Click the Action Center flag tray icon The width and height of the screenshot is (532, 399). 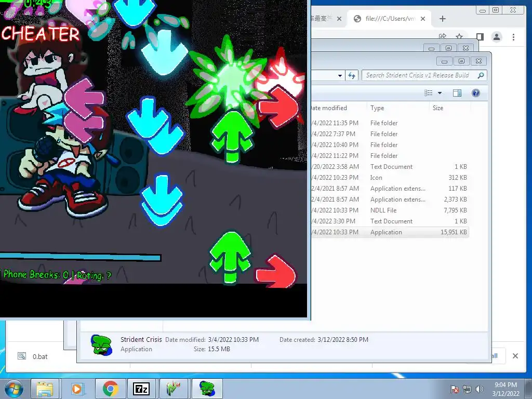tap(455, 389)
